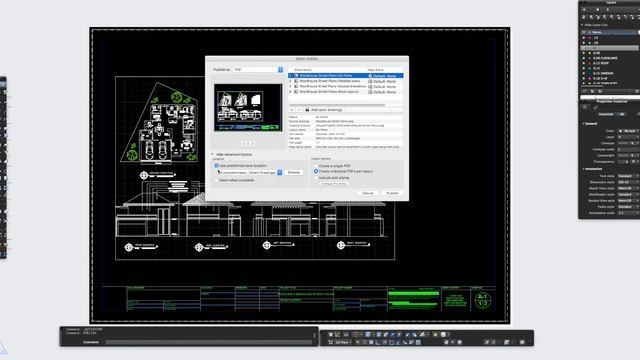Select Create individual PDFs per layout option

[x=316, y=171]
